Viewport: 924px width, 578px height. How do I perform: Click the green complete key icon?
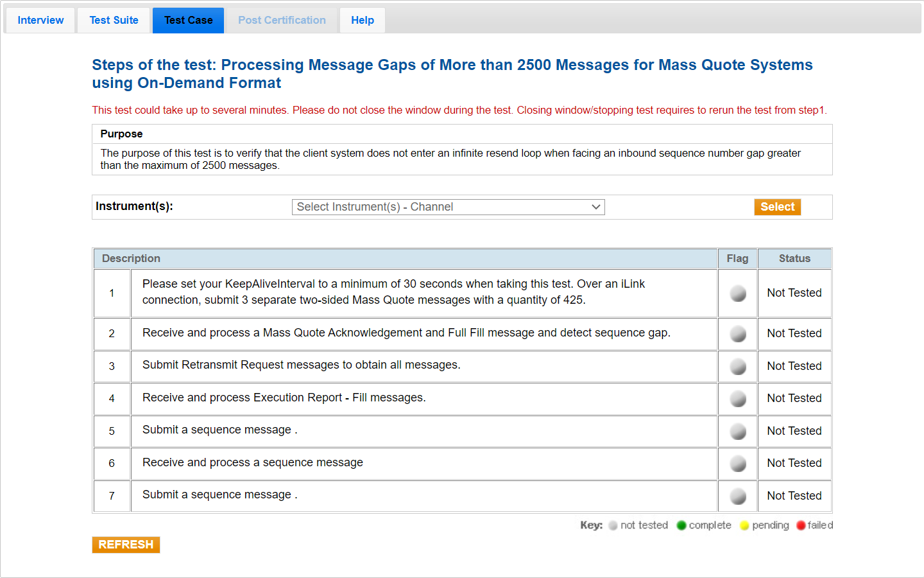coord(681,525)
